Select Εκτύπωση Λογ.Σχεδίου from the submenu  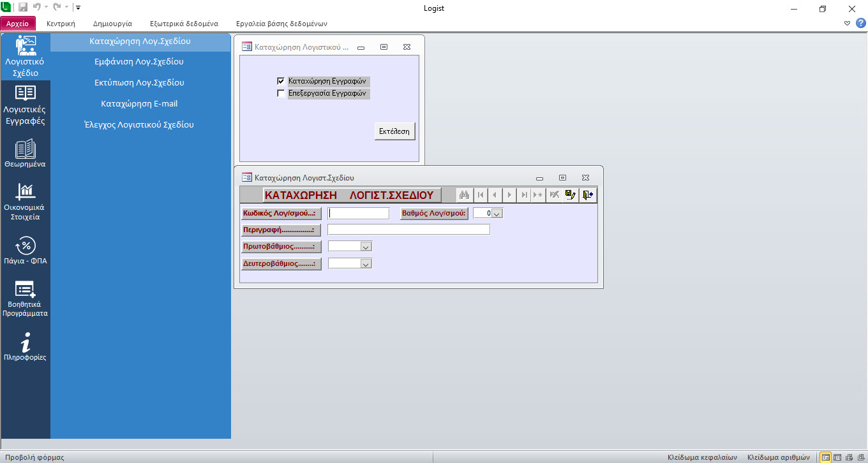click(x=139, y=83)
